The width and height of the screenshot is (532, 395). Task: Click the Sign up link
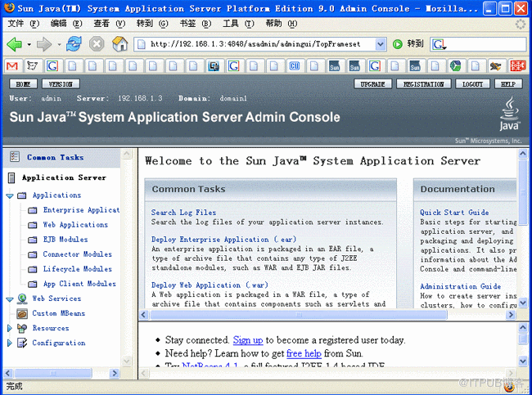(x=248, y=340)
